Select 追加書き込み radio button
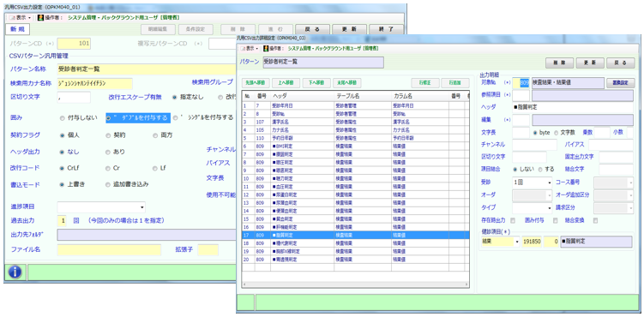Image resolution: width=644 pixels, height=317 pixels. tap(108, 184)
